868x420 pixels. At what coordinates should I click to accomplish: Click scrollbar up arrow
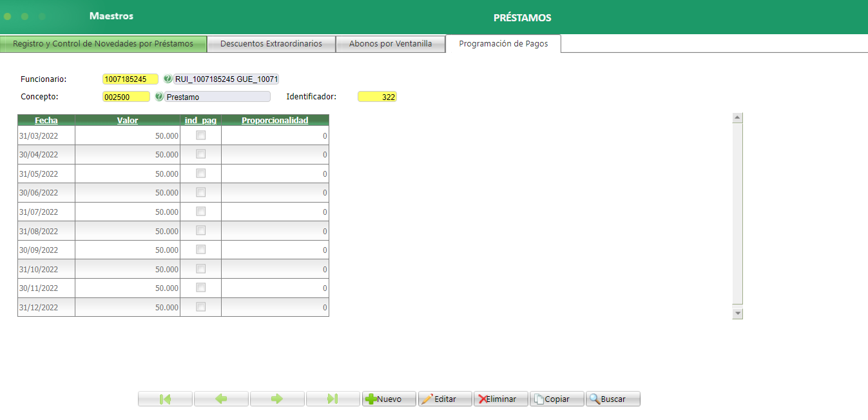pyautogui.click(x=738, y=118)
